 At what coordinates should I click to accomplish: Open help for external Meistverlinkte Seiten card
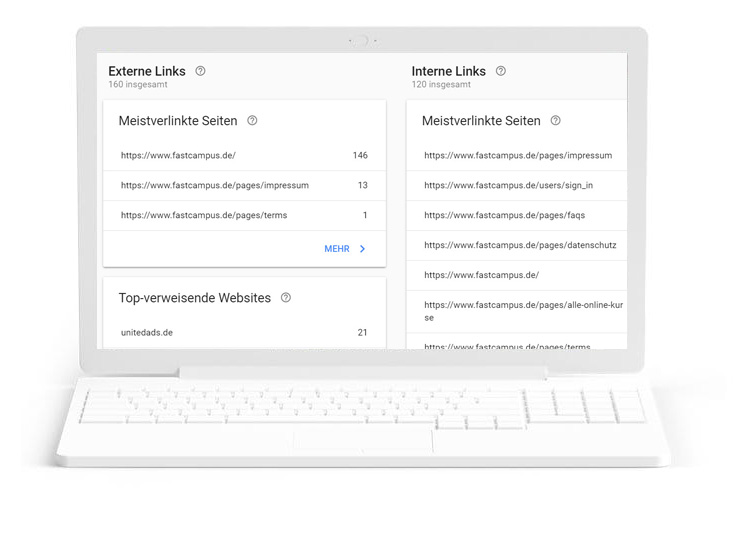point(252,121)
